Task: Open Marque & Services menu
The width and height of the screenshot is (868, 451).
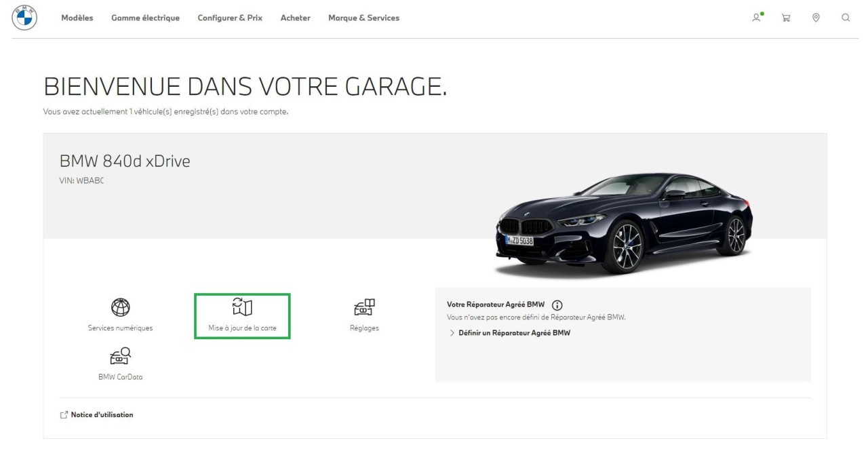Action: click(x=363, y=18)
